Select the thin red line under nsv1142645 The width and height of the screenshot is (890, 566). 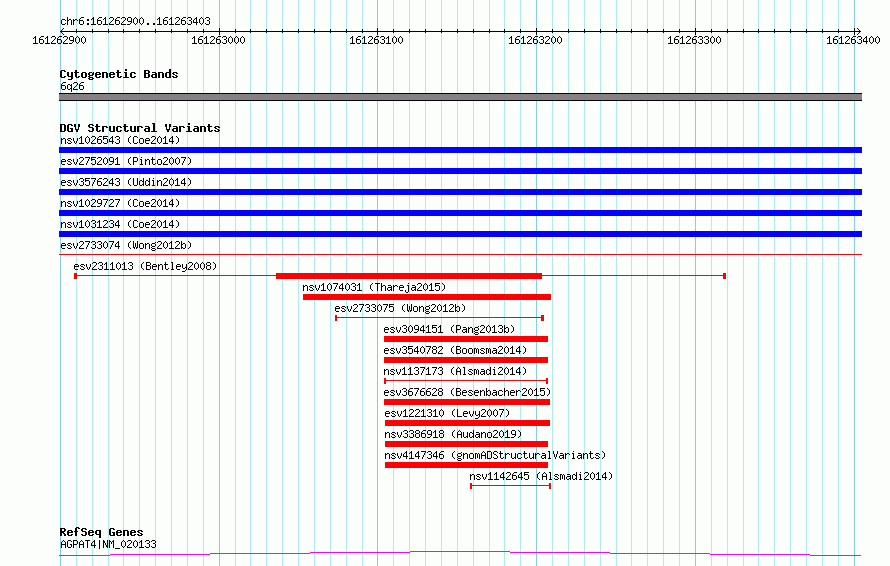[x=510, y=486]
